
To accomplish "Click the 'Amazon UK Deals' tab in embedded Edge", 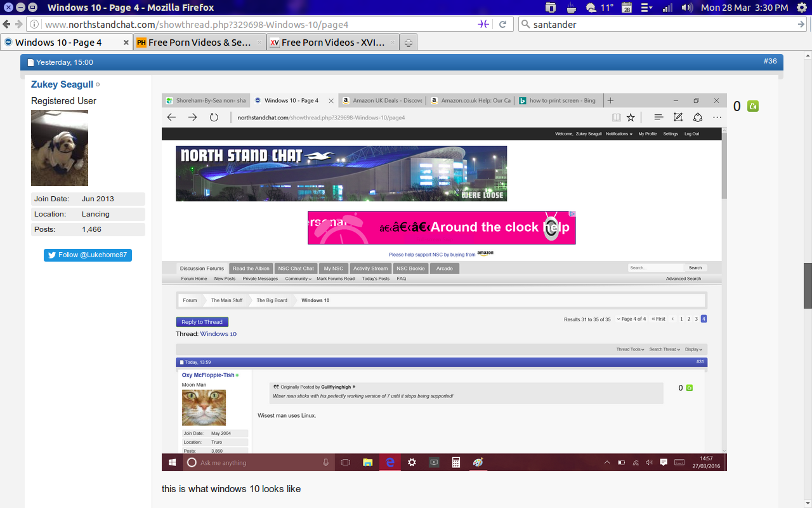I will pos(383,100).
